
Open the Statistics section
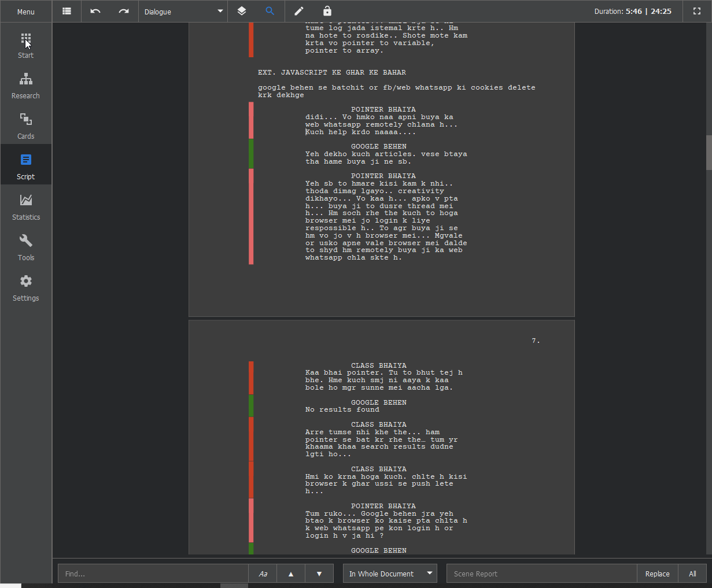[x=25, y=208]
